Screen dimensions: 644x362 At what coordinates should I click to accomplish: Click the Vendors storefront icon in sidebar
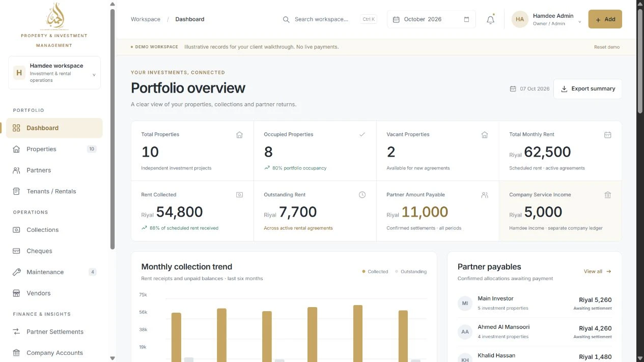(x=16, y=293)
